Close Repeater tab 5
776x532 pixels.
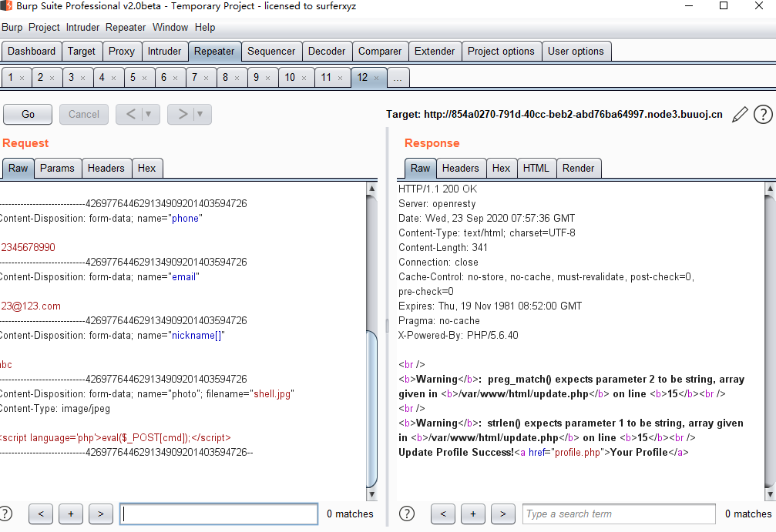click(x=145, y=78)
